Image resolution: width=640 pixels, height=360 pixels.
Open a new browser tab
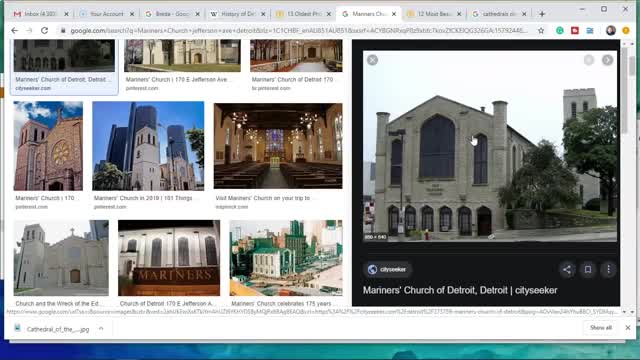542,14
